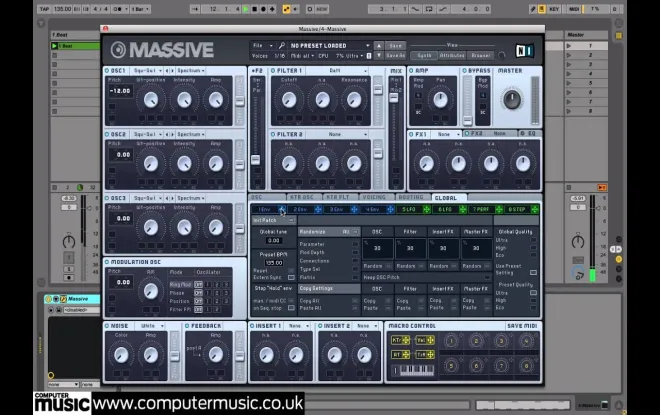Click the Browser view button
Screen dimensions: 660x415
(481, 55)
